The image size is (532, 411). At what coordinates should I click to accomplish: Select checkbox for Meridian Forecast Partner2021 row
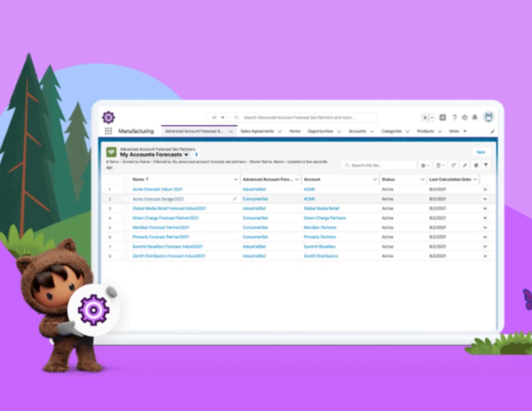pyautogui.click(x=126, y=227)
